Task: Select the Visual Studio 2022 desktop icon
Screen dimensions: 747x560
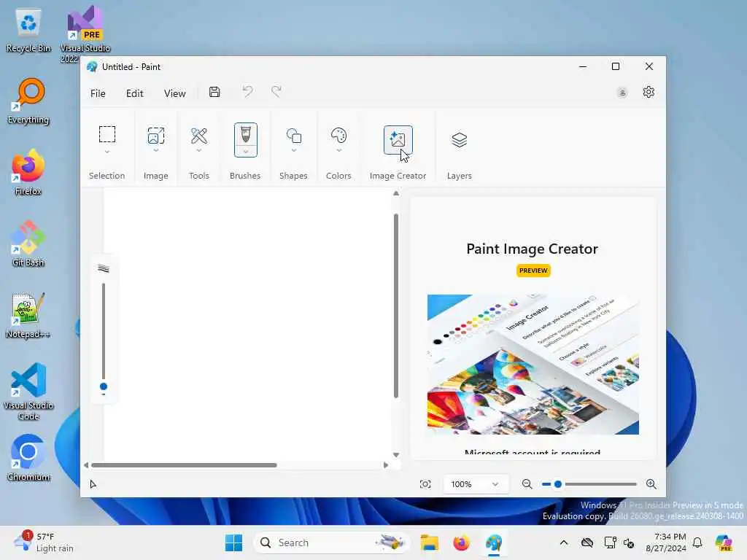Action: 85,34
